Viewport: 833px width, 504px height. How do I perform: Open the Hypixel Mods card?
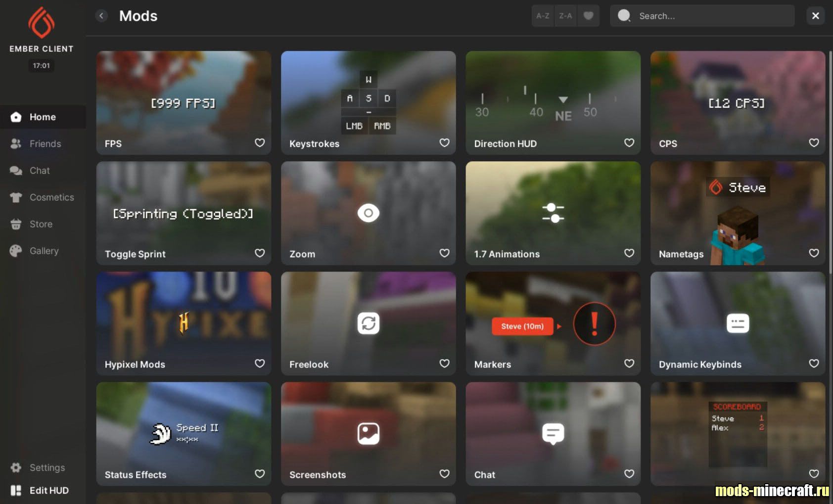point(184,323)
